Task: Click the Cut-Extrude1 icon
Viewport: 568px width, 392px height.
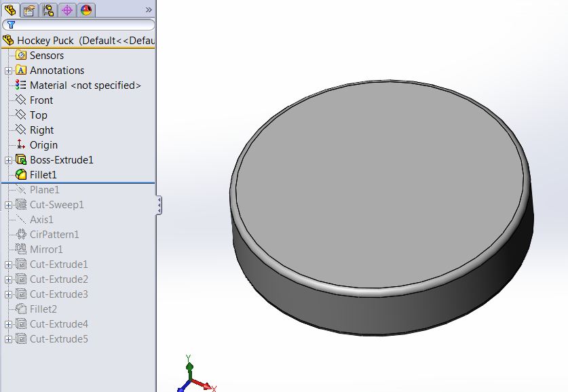Action: (21, 264)
